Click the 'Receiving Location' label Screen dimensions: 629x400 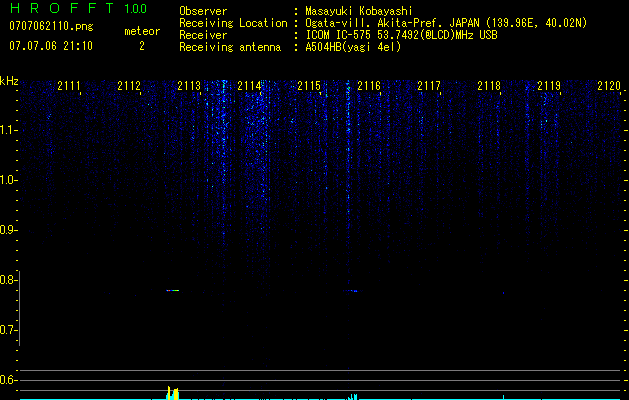[233, 23]
